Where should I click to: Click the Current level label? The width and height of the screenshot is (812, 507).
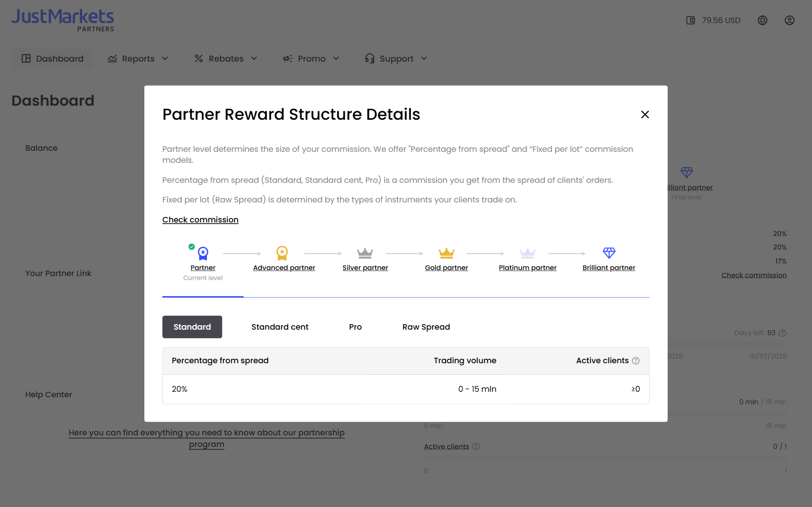(x=203, y=278)
